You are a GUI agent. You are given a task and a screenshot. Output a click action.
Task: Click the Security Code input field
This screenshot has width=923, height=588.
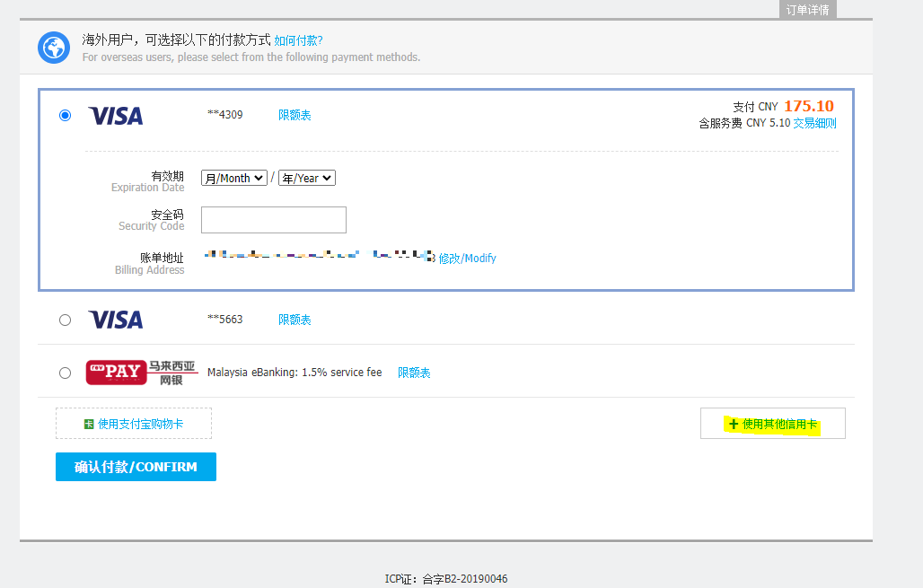coord(274,220)
